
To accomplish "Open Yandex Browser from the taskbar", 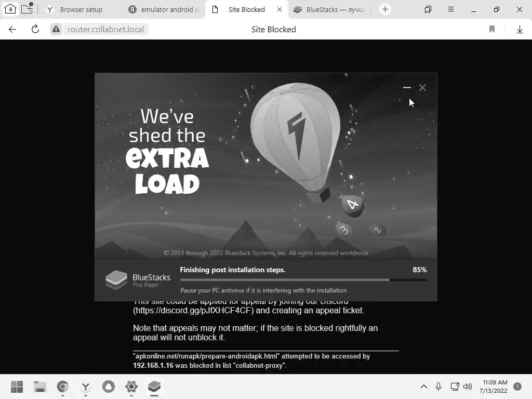I will [86, 387].
